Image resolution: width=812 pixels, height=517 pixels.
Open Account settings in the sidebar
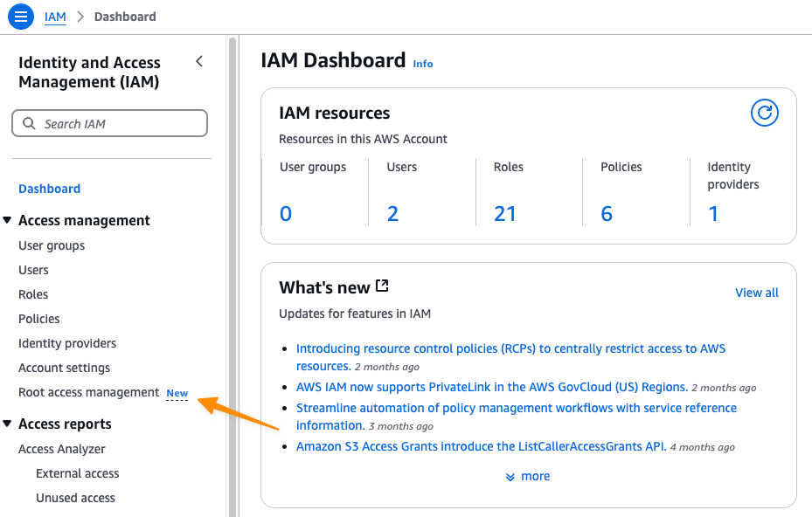click(x=64, y=368)
